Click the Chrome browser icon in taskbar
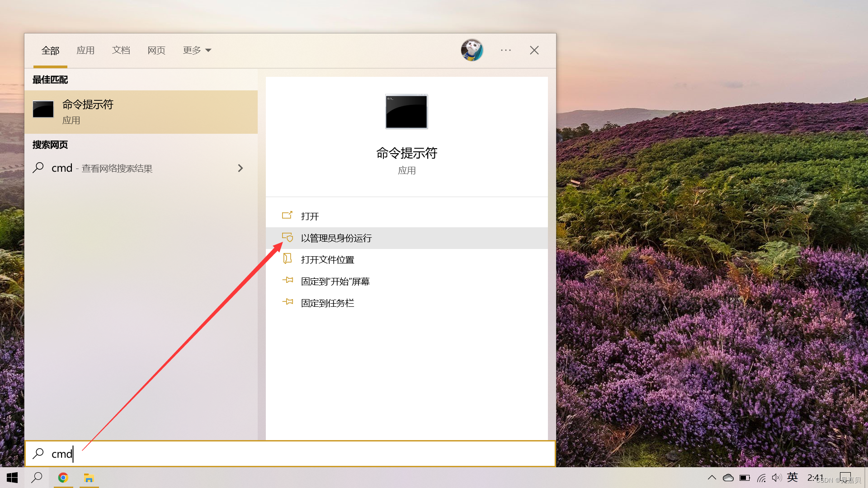868x488 pixels. pos(63,477)
